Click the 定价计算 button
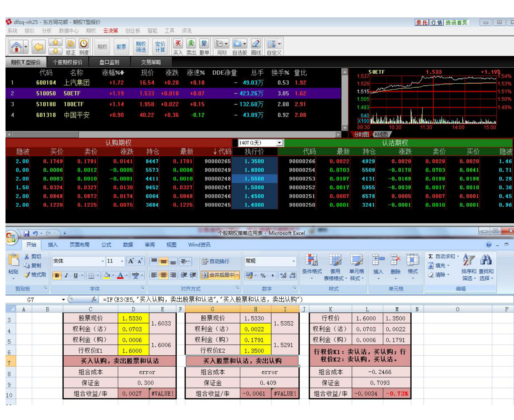 (160, 47)
